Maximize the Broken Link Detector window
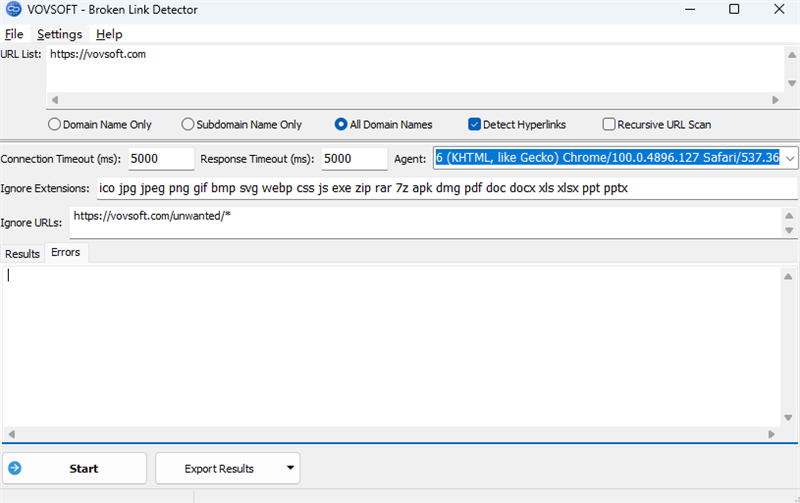 734,9
